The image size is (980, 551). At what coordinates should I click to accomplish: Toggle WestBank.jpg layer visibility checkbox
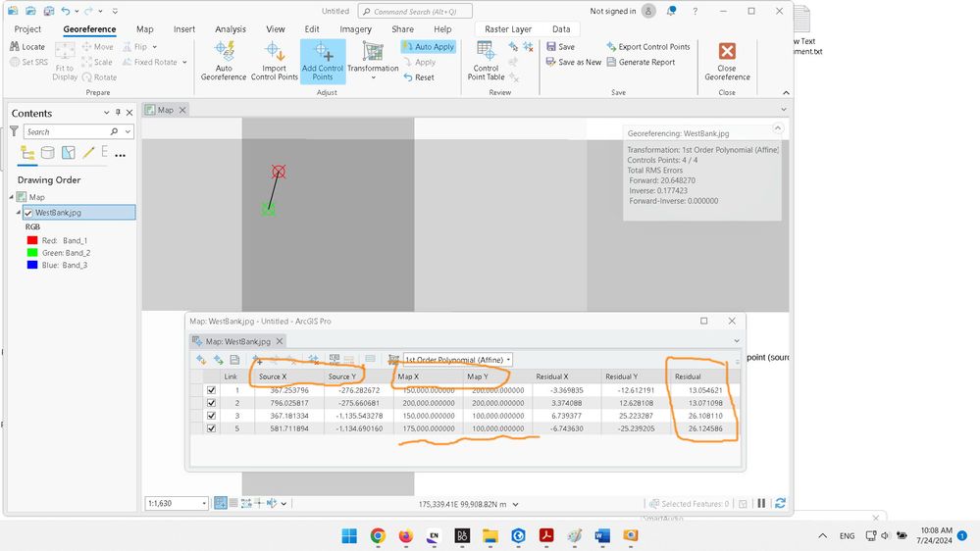28,213
